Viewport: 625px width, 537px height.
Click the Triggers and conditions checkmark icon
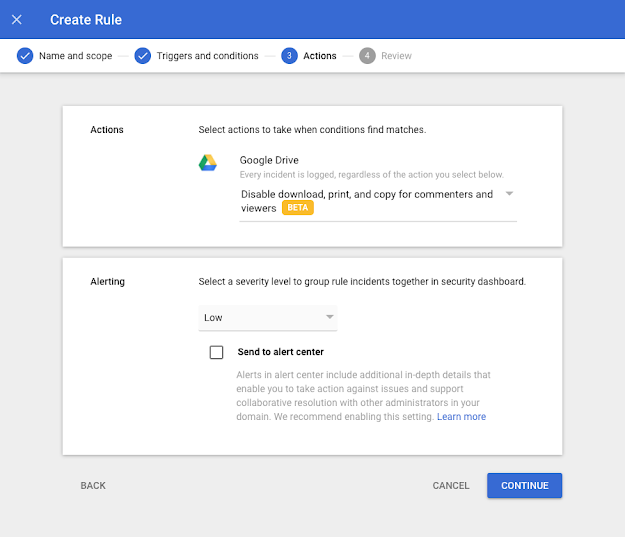point(142,56)
